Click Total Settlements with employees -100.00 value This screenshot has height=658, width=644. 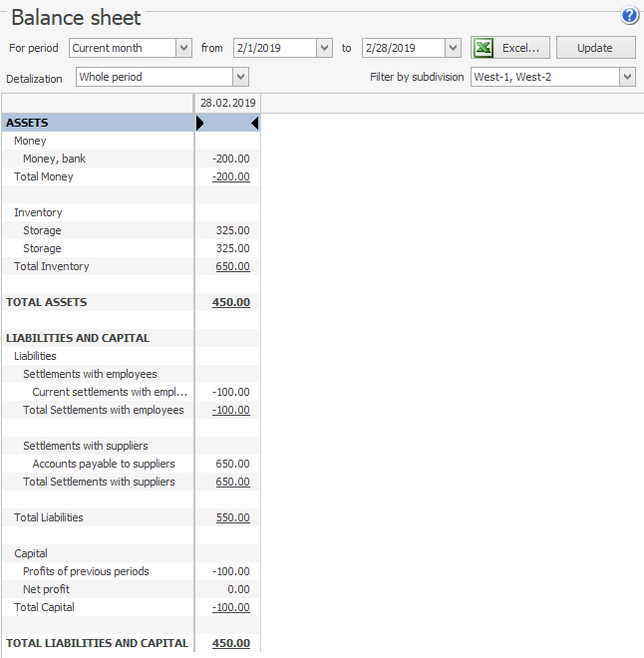230,410
